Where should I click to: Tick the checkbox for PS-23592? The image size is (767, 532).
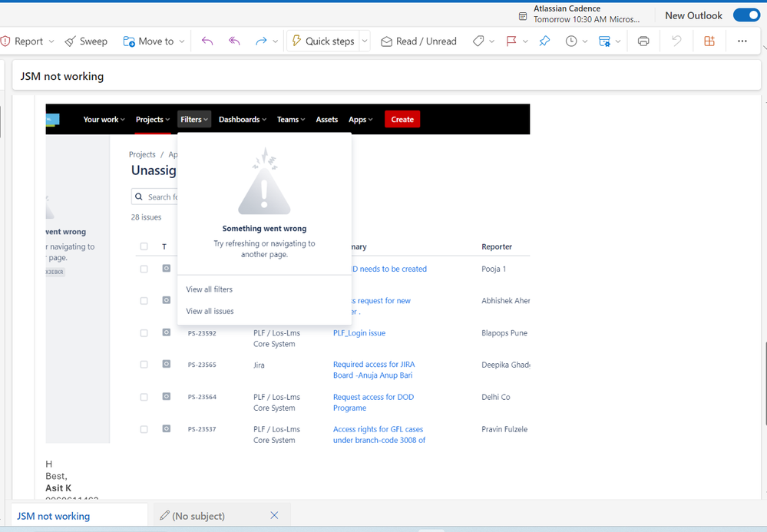(144, 333)
